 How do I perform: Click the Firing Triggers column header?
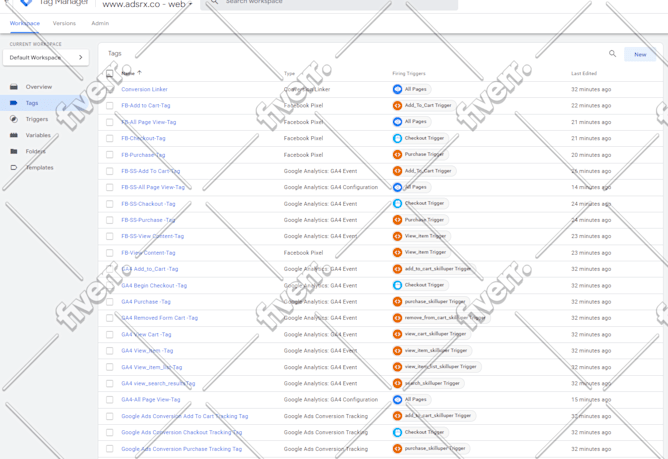(x=409, y=73)
